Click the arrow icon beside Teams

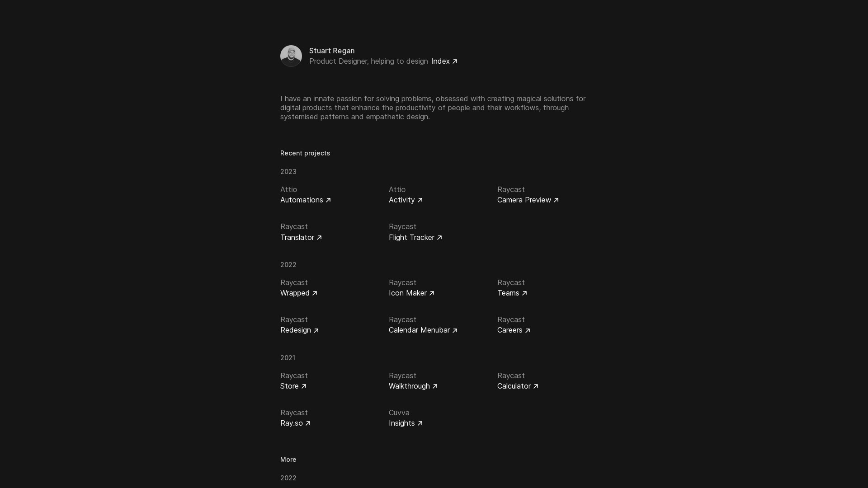click(524, 293)
